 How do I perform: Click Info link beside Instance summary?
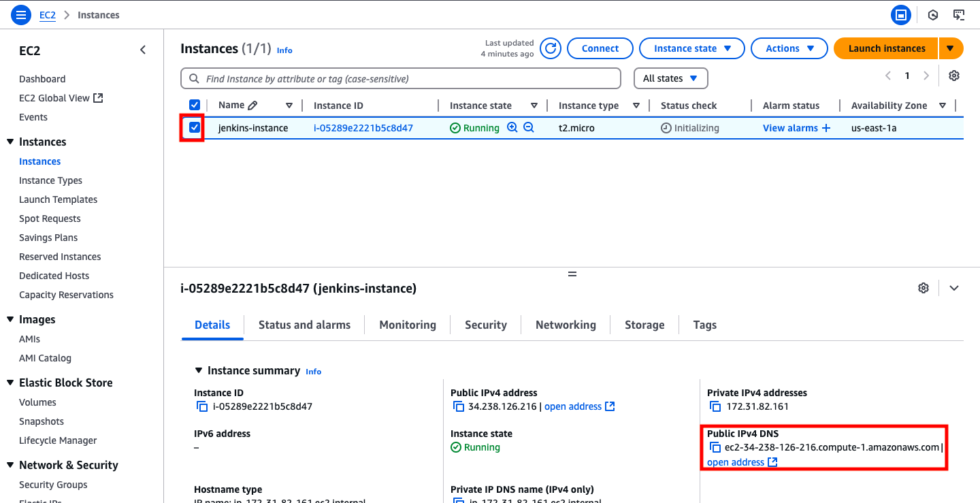pos(314,372)
